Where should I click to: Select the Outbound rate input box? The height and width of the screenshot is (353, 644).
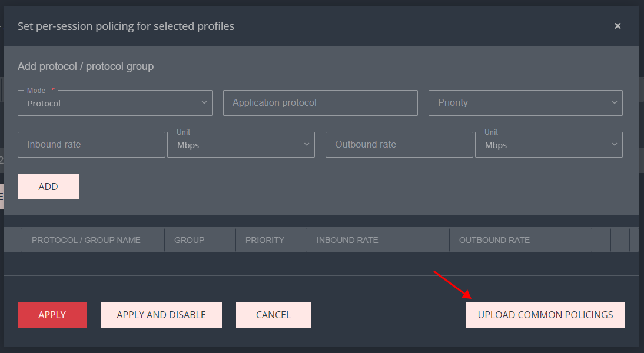(x=399, y=145)
